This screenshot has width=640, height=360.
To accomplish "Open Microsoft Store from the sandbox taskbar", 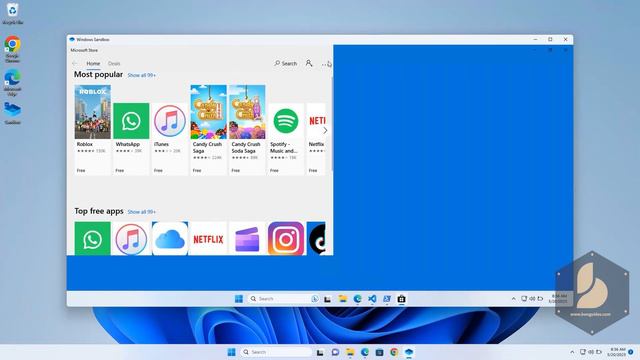I will tap(401, 299).
